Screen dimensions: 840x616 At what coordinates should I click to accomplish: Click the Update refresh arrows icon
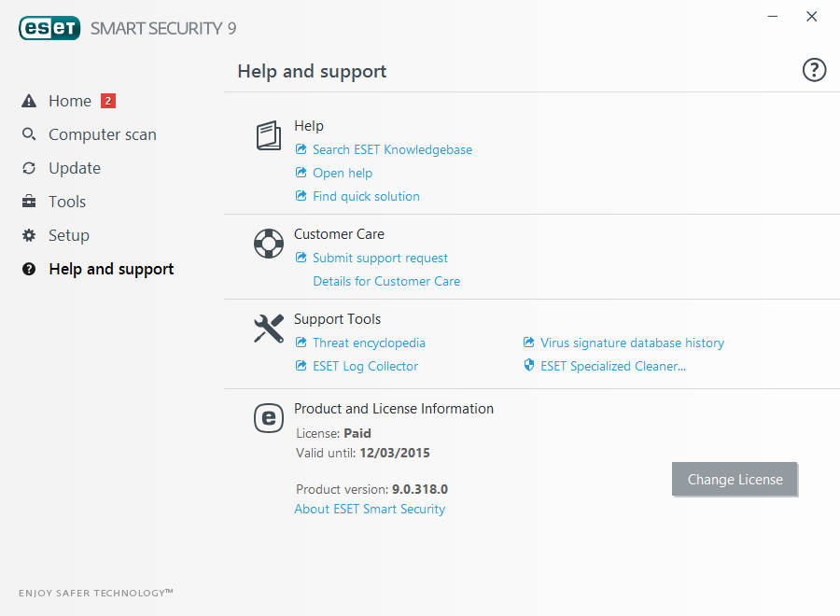pos(29,168)
